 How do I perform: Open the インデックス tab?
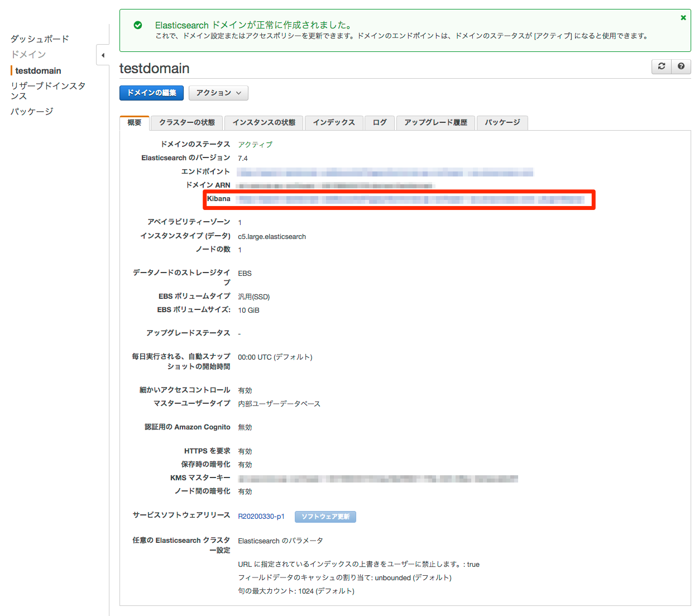(x=334, y=123)
